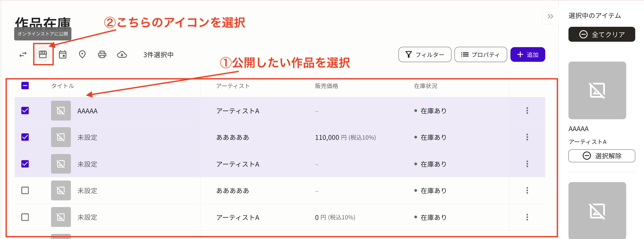Image resolution: width=644 pixels, height=239 pixels.
Task: Click the タイトル column header
Action: point(62,86)
